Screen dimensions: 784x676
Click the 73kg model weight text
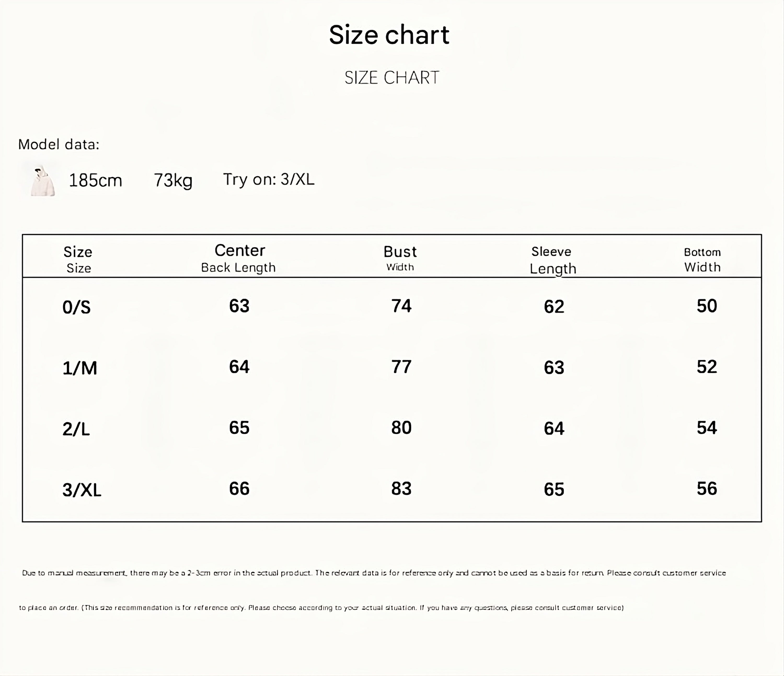(x=173, y=180)
